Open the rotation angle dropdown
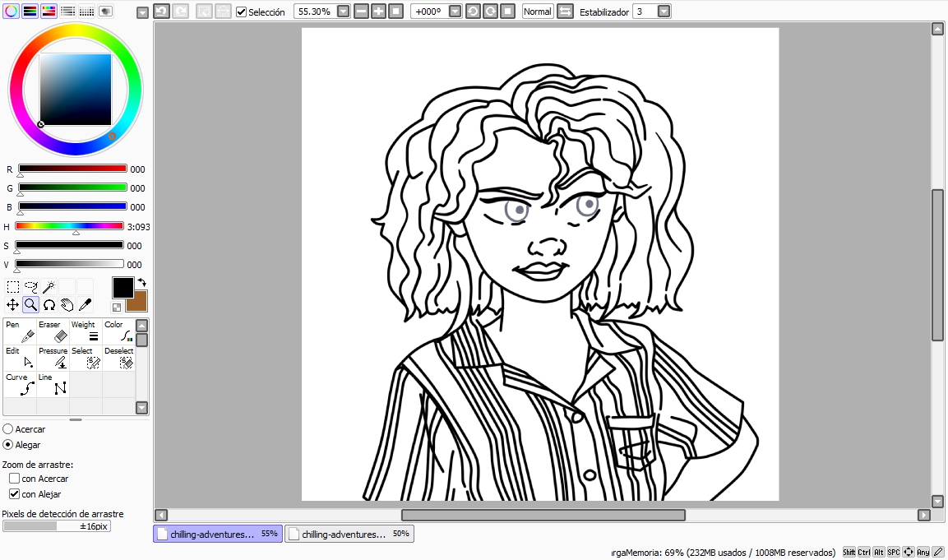 (x=456, y=11)
